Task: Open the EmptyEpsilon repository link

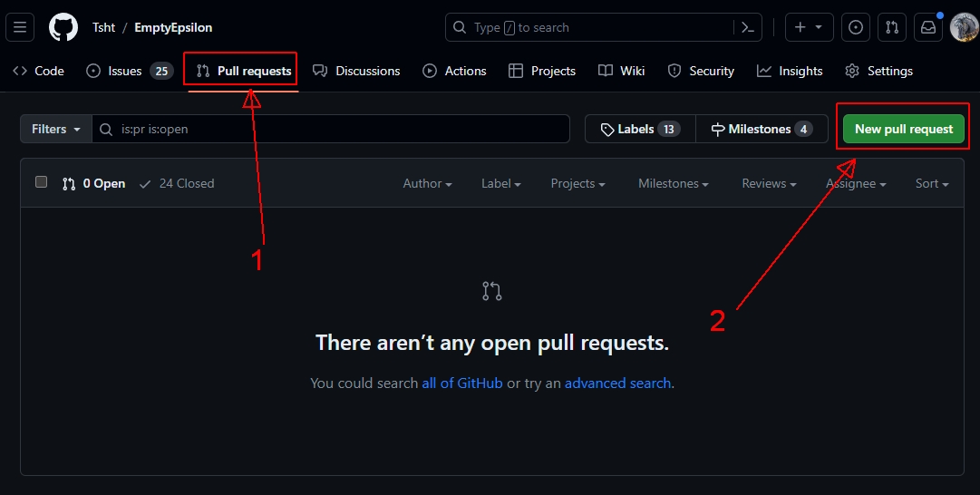Action: tap(173, 27)
